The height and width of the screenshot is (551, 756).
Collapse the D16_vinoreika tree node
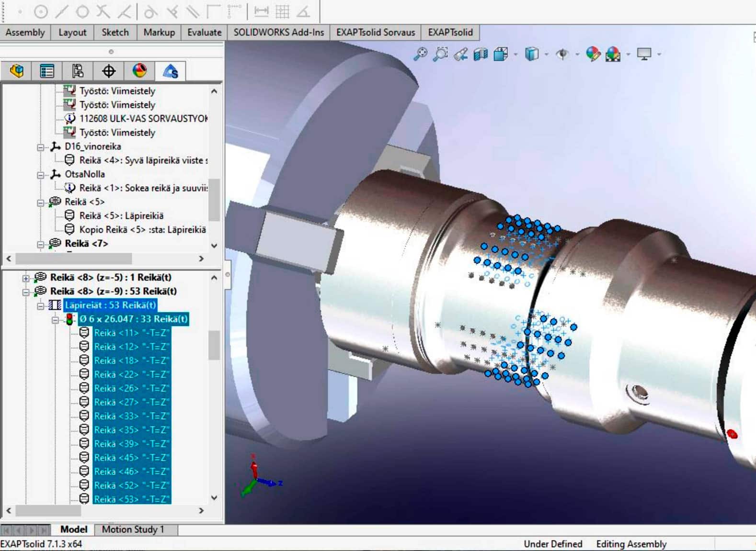click(41, 147)
